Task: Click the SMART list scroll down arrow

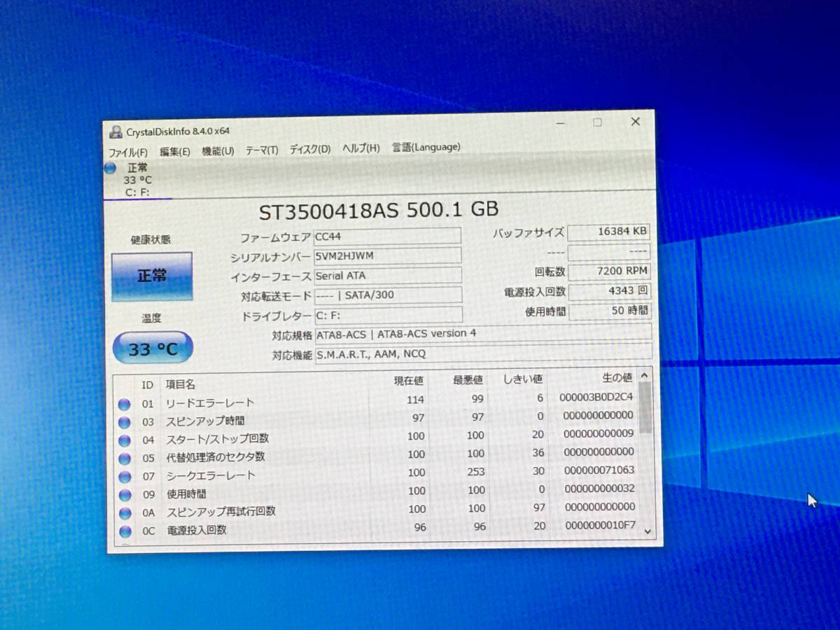Action: pos(647,531)
